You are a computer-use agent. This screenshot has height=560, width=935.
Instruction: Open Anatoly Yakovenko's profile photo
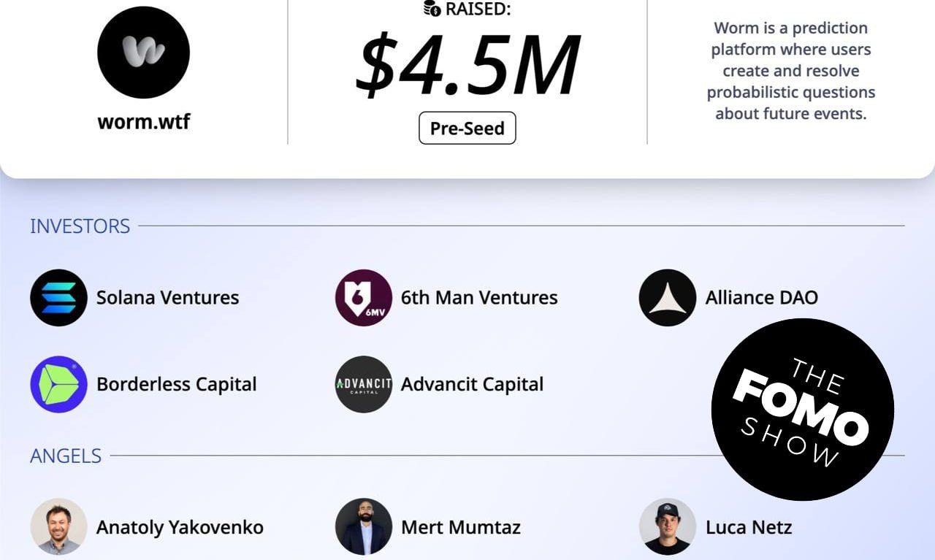(58, 526)
